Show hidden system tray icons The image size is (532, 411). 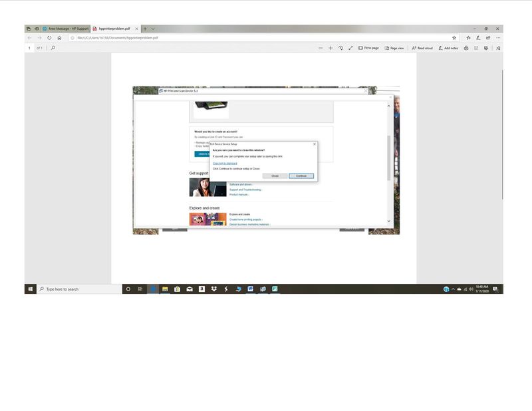point(453,289)
